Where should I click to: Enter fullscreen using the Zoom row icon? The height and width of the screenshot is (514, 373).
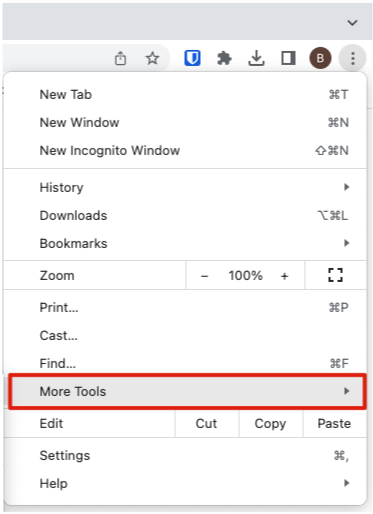(x=335, y=275)
